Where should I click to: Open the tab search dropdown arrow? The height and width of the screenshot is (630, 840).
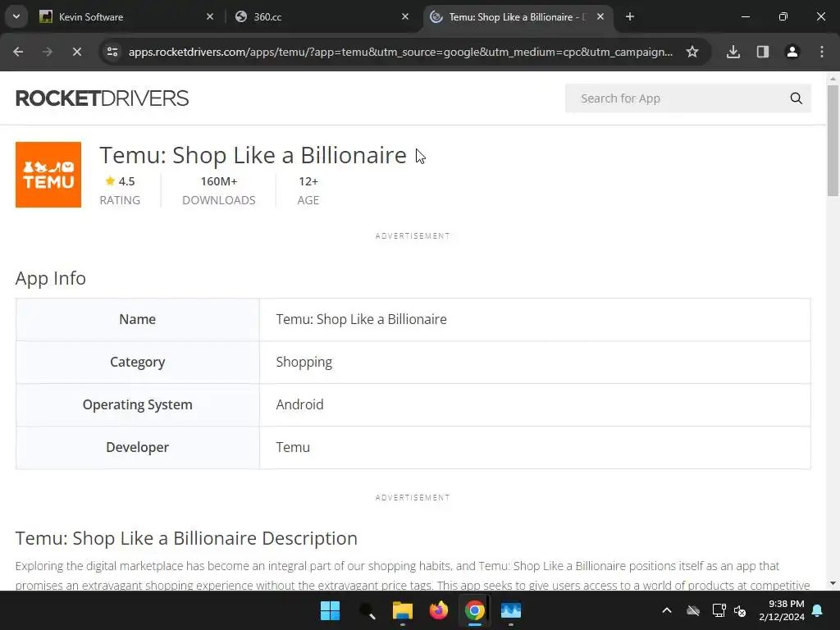16,16
